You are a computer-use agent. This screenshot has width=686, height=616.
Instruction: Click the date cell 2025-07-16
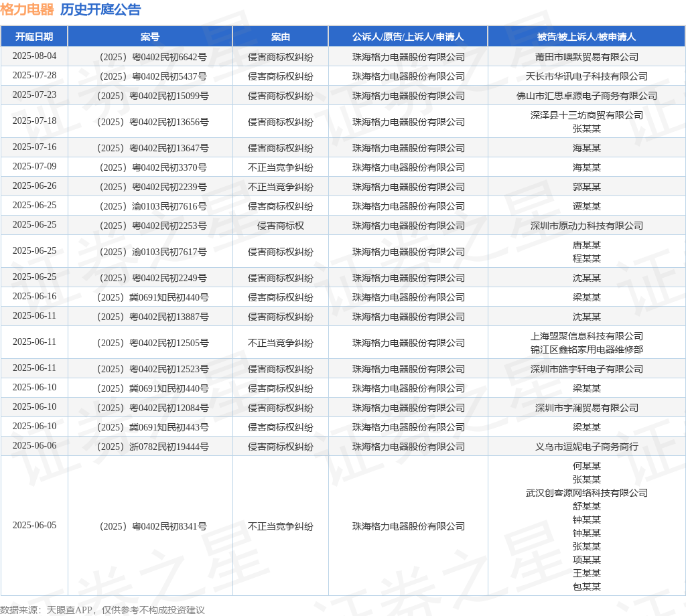pyautogui.click(x=34, y=147)
